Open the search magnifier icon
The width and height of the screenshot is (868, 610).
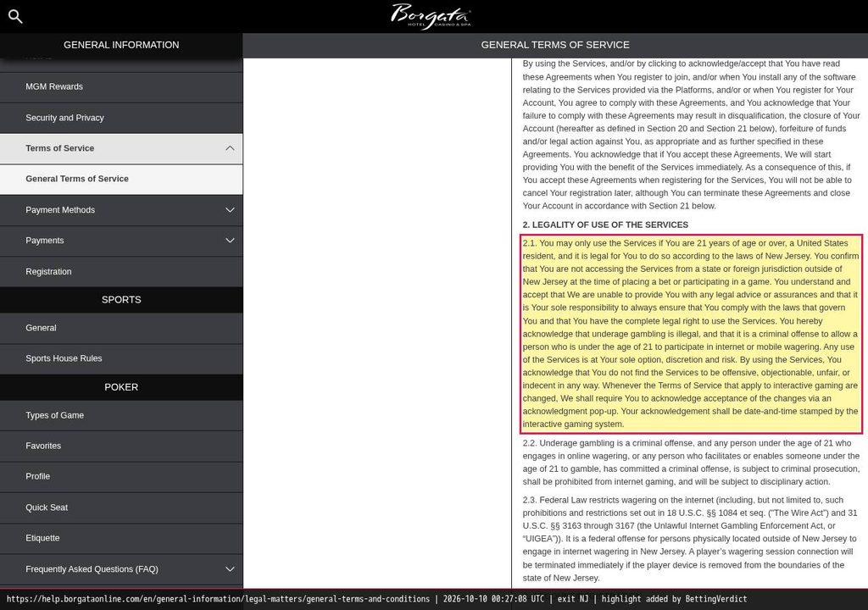(15, 17)
